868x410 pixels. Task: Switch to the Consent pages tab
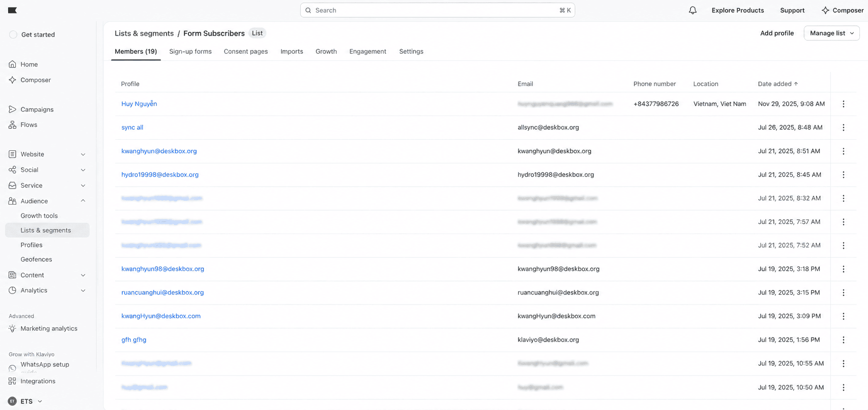pos(246,51)
